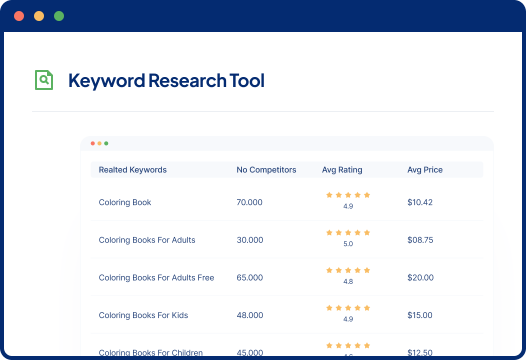Click the green window maximize dot
This screenshot has width=526, height=360.
(59, 16)
